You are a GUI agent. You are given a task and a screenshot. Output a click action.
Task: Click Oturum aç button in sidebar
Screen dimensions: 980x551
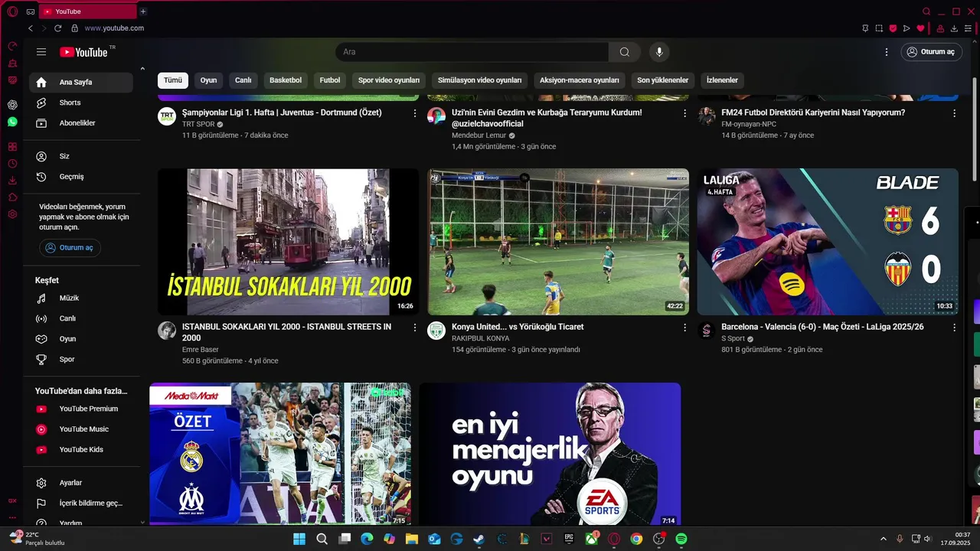point(70,248)
